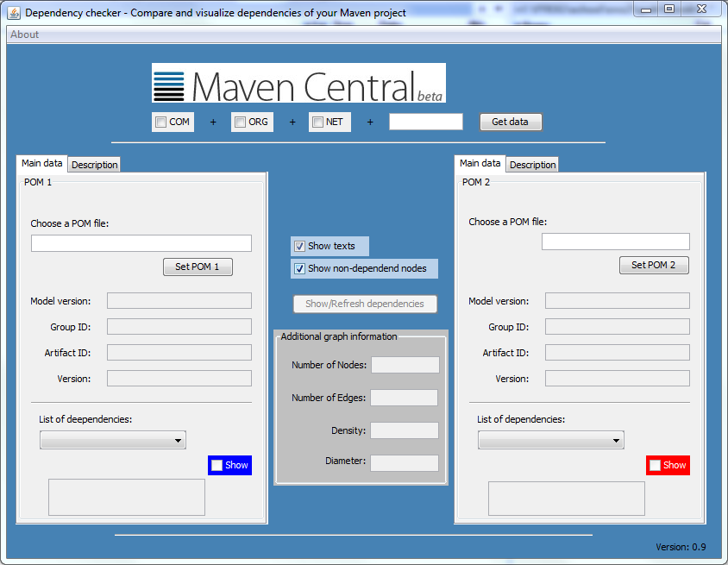This screenshot has height=565, width=728.
Task: Click the POM 1 "Choose a POM file:" label
Action: point(70,223)
